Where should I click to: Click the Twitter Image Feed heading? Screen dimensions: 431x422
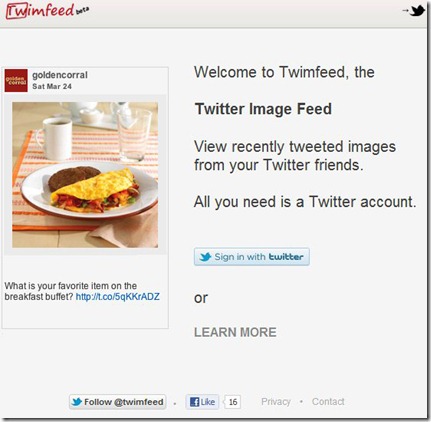[x=263, y=109]
